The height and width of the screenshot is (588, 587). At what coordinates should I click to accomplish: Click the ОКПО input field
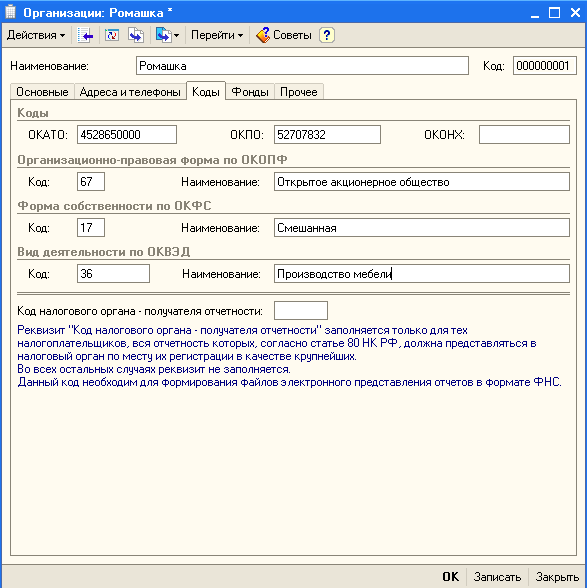[x=327, y=135]
